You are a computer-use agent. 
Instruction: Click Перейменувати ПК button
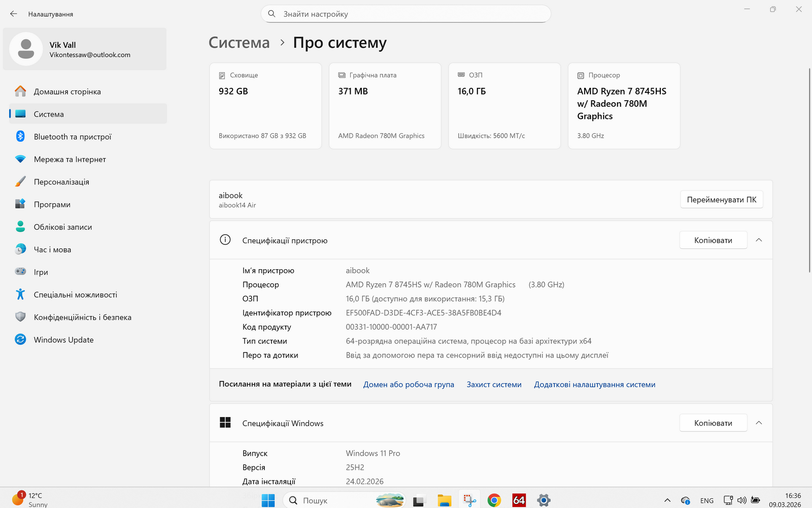pos(721,200)
